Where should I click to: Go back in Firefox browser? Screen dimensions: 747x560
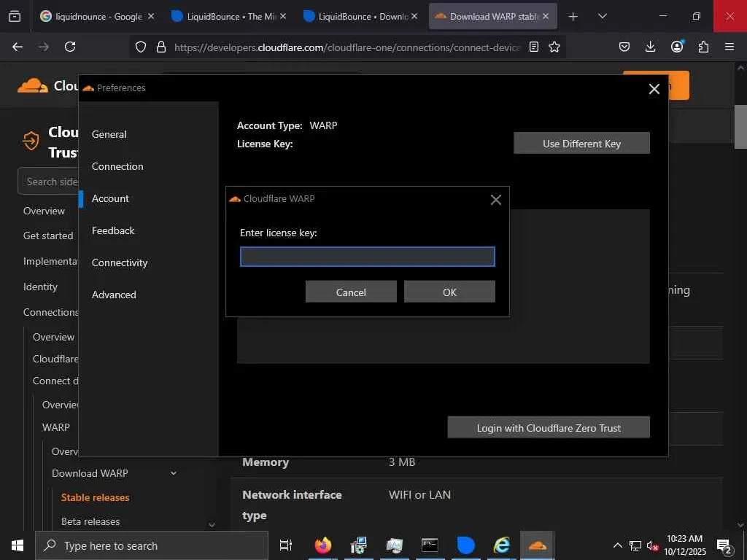[x=18, y=47]
